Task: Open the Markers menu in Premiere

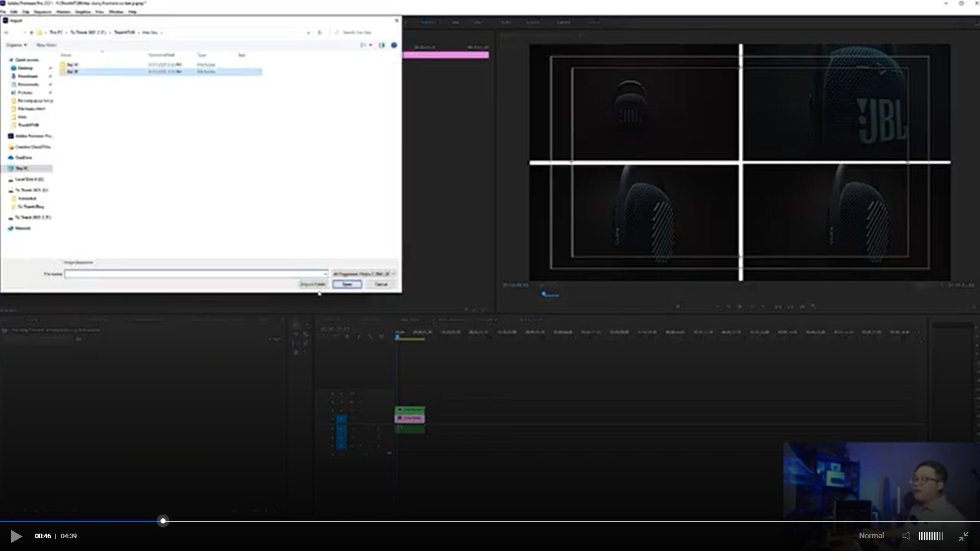Action: pyautogui.click(x=63, y=12)
